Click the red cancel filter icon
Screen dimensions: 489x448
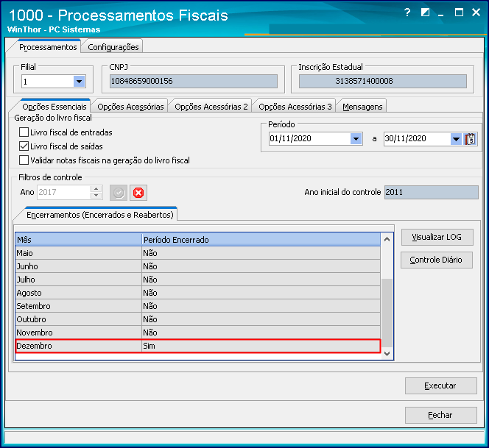point(138,193)
